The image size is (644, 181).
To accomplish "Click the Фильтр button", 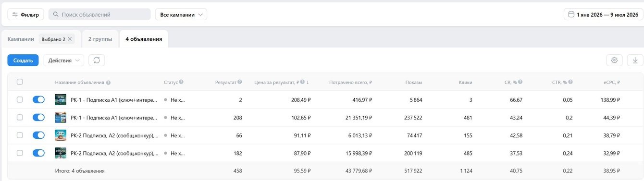I will coord(26,14).
